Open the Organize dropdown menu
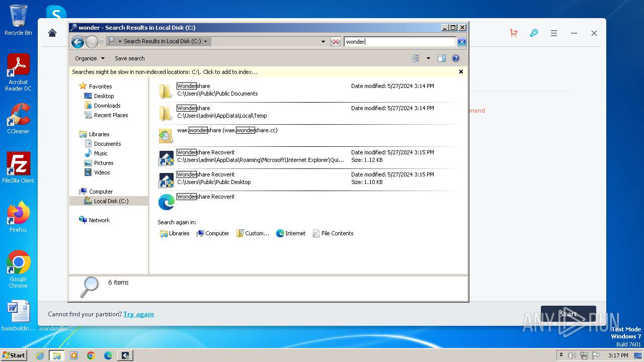This screenshot has height=362, width=644. 90,58
